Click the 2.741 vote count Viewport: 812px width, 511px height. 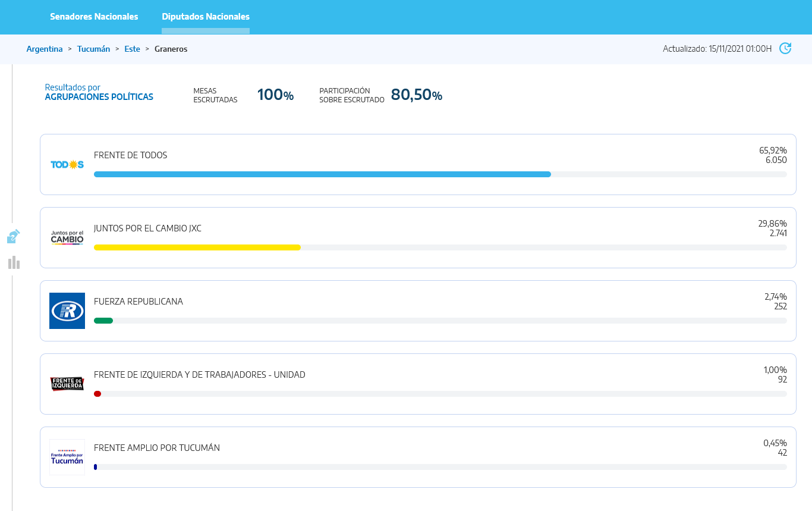point(778,233)
